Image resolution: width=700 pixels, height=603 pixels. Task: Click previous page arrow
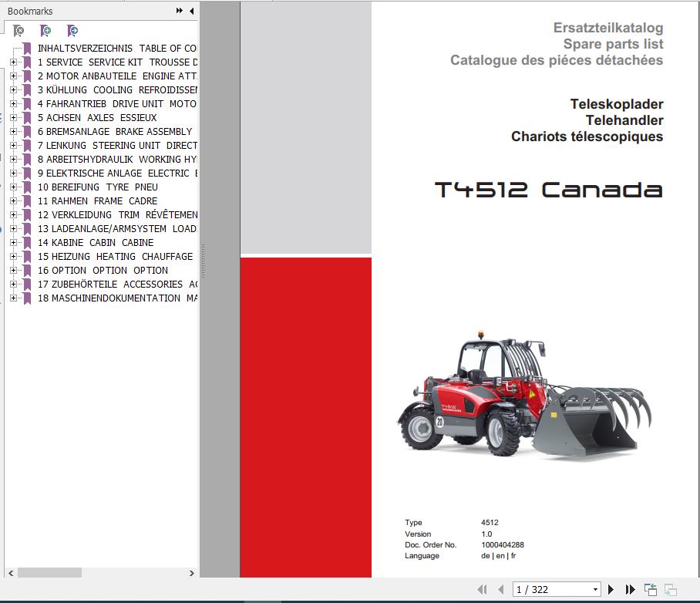[501, 589]
